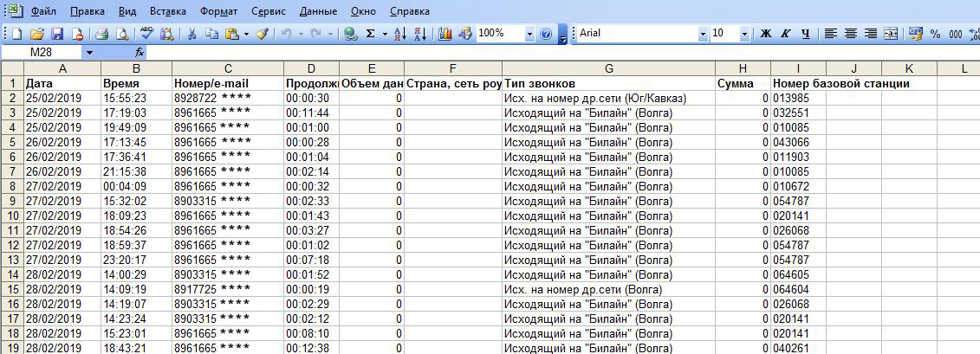This screenshot has height=354, width=980.
Task: Select row 15 header
Action: 11,290
